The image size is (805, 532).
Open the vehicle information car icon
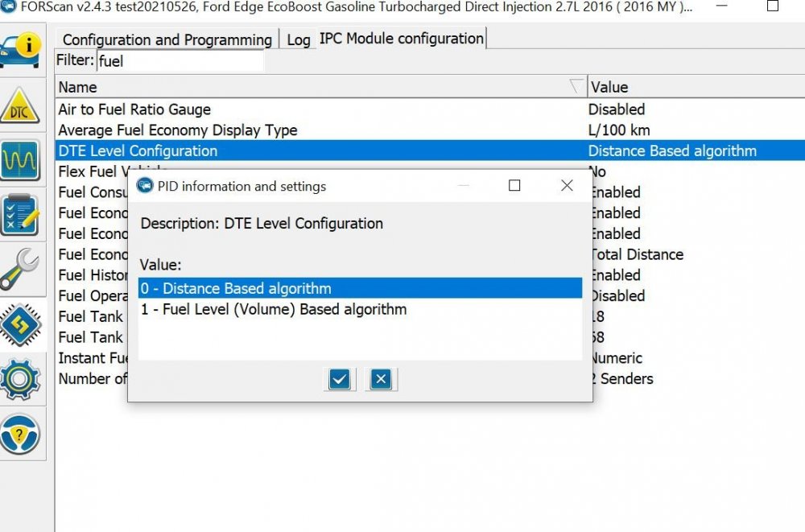coord(20,48)
